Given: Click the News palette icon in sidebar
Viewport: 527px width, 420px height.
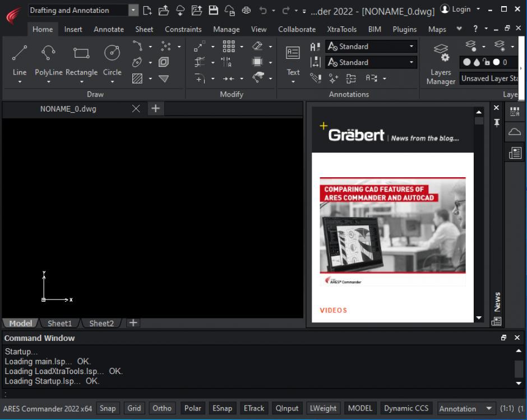Looking at the screenshot, I should tap(515, 153).
